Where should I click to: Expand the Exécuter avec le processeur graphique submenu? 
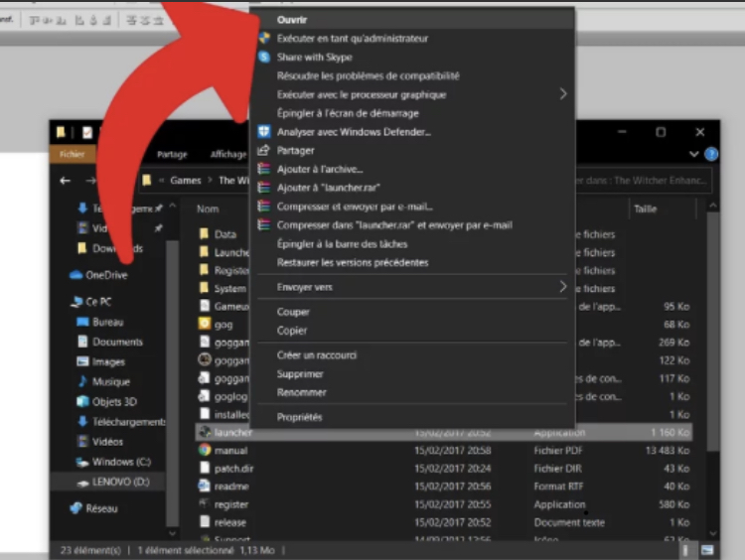pyautogui.click(x=563, y=94)
